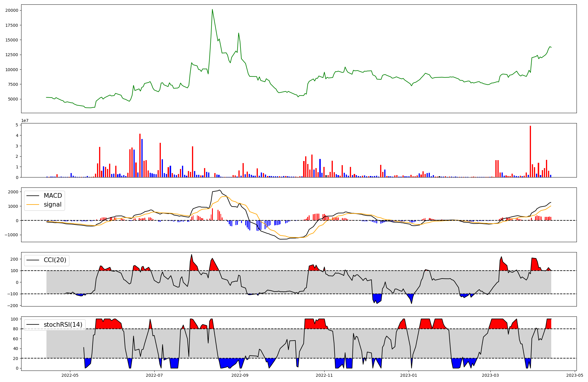The height and width of the screenshot is (382, 588).
Task: Click the 2023-05 x-axis date label
Action: click(x=575, y=375)
